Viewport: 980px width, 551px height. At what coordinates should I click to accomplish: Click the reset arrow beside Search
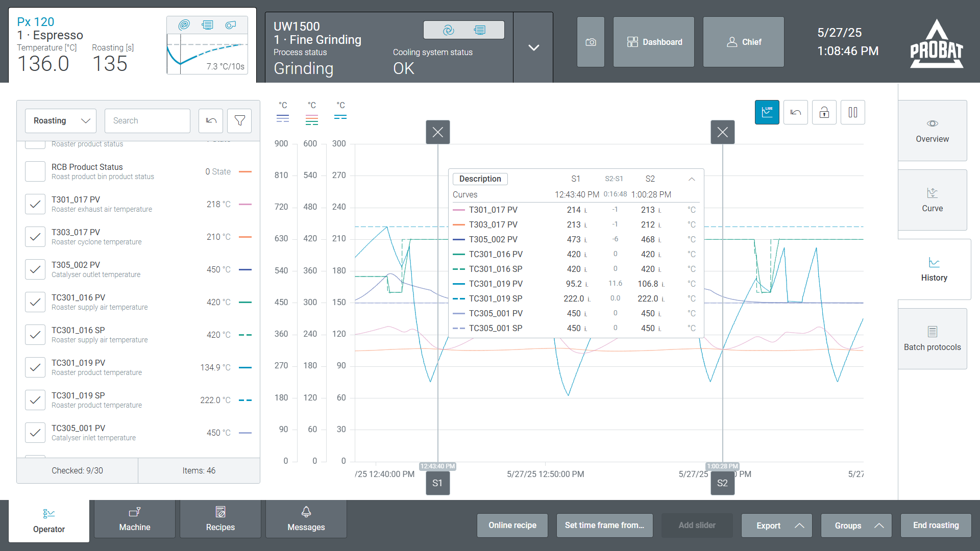(x=211, y=121)
